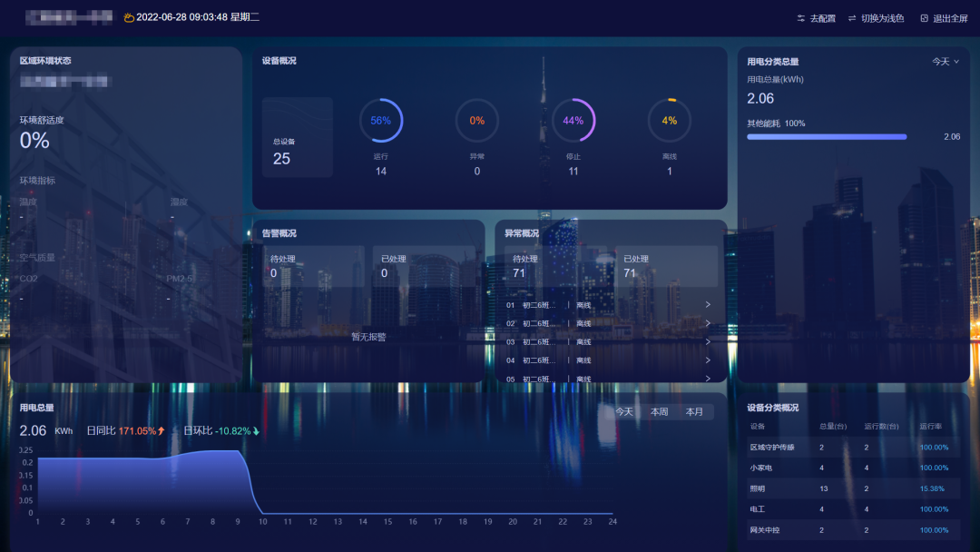980x552 pixels.
Task: Click the 照明 table row
Action: 853,488
